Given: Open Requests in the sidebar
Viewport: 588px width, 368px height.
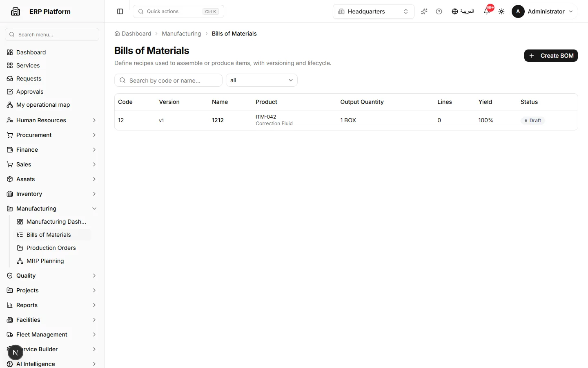Looking at the screenshot, I should click(x=52, y=79).
